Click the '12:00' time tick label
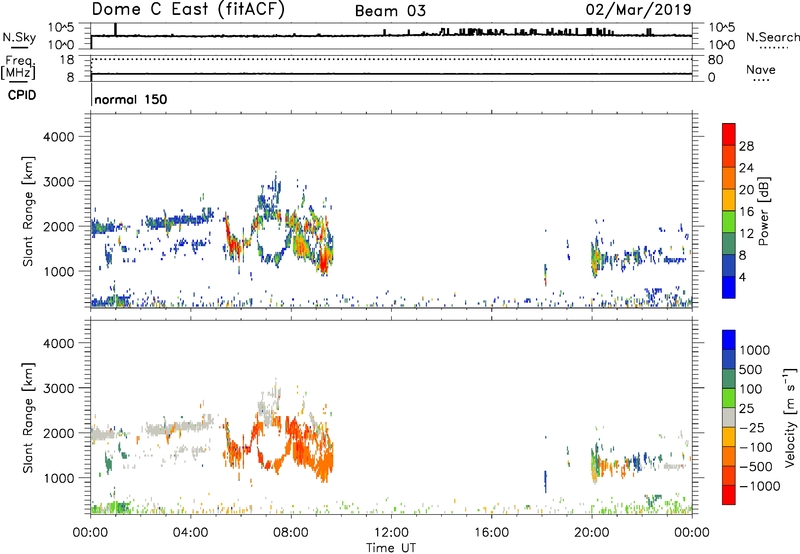The image size is (800, 554). 391,533
